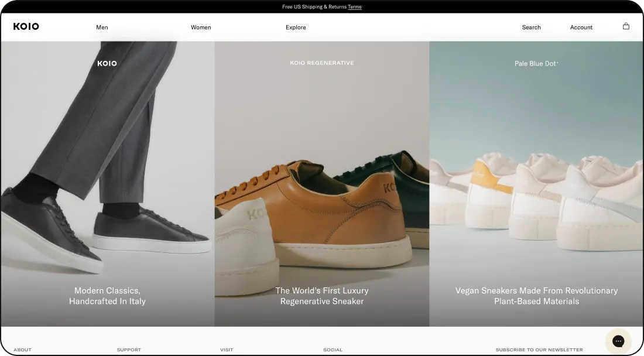This screenshot has width=644, height=356.
Task: Go to Account page
Action: click(581, 27)
